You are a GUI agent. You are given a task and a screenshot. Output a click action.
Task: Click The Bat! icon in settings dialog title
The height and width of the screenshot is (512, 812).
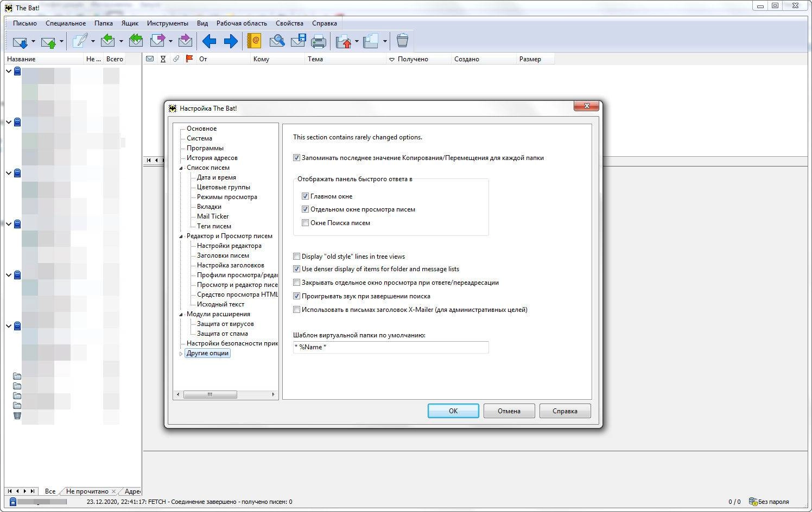173,108
